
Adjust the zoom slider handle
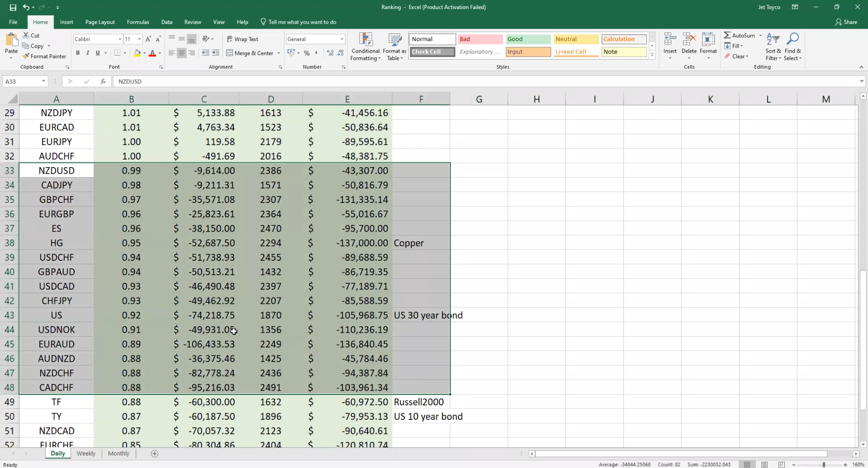click(824, 465)
